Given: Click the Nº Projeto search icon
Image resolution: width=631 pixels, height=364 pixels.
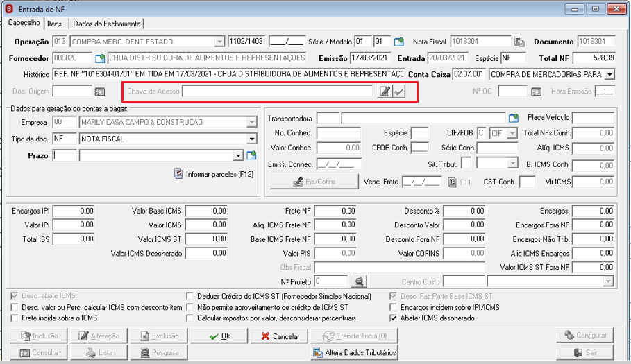Looking at the screenshot, I should (x=359, y=281).
